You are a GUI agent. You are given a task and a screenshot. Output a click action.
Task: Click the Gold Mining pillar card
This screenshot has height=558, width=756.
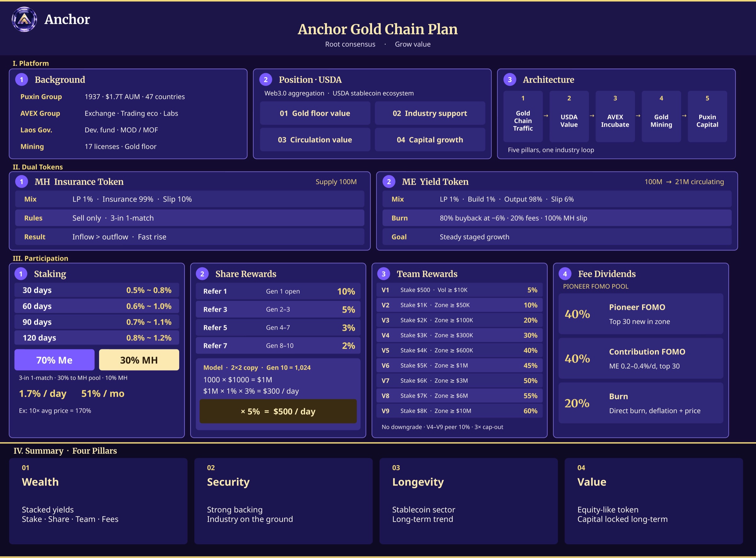(x=661, y=117)
